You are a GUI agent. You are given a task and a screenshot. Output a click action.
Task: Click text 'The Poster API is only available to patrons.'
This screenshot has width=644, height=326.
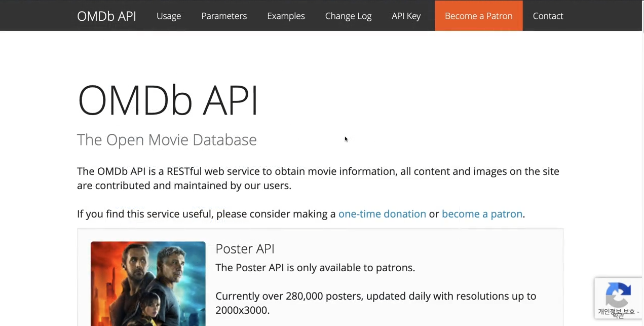point(315,268)
